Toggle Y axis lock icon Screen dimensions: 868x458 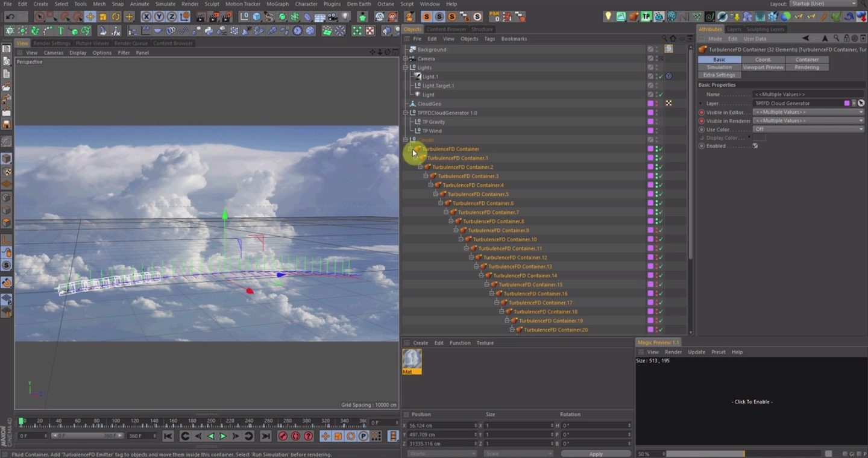click(x=159, y=17)
